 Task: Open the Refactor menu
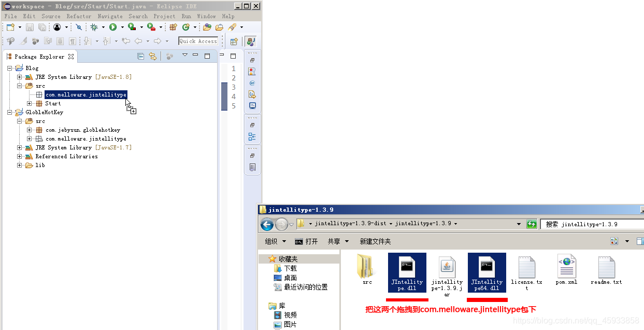79,16
